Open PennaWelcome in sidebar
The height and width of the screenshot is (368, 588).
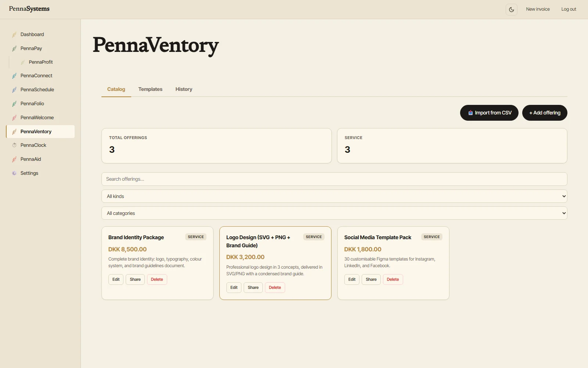[x=40, y=118]
